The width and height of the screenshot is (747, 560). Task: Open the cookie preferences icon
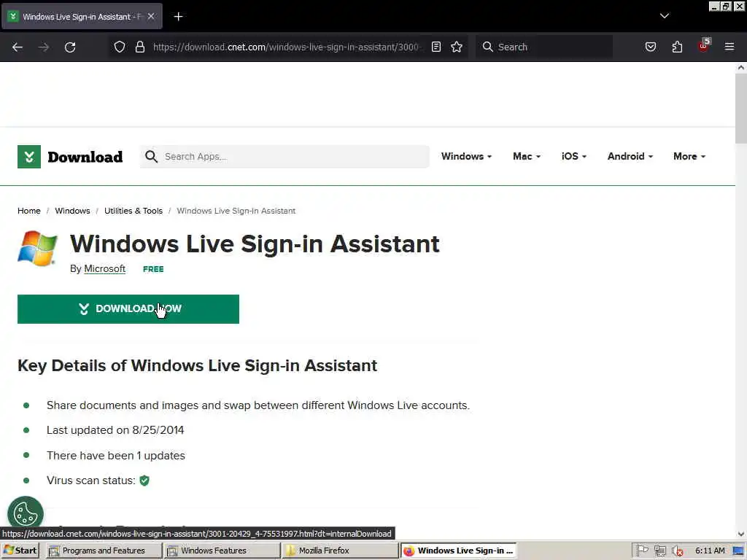26,513
